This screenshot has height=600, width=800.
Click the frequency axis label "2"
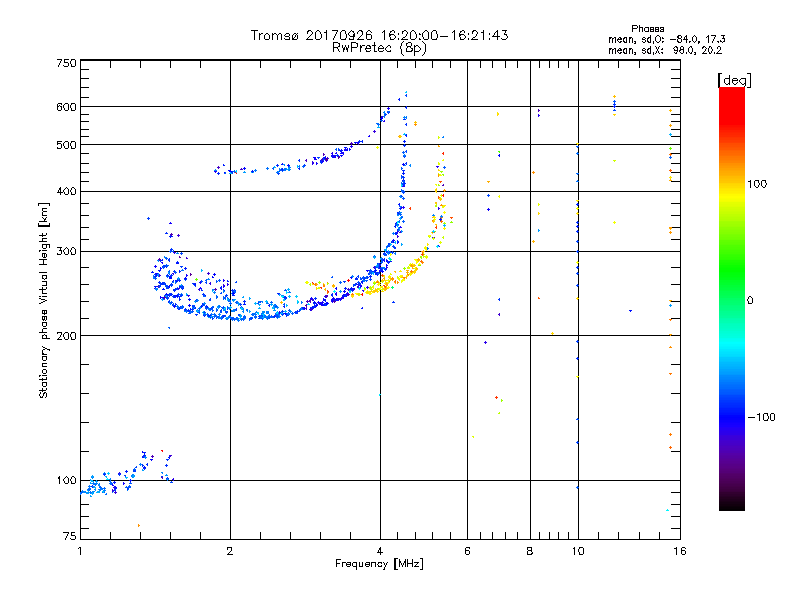(x=230, y=551)
